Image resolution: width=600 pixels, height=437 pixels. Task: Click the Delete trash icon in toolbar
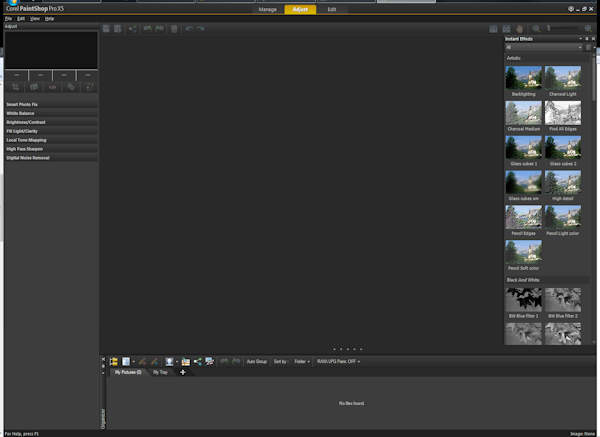tap(174, 29)
